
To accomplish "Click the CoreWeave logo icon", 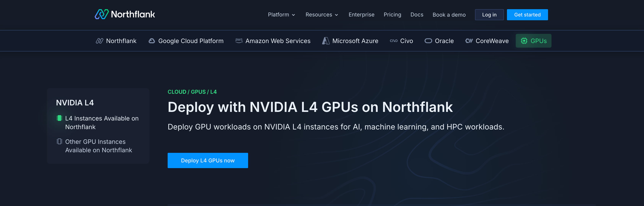I will tap(469, 41).
